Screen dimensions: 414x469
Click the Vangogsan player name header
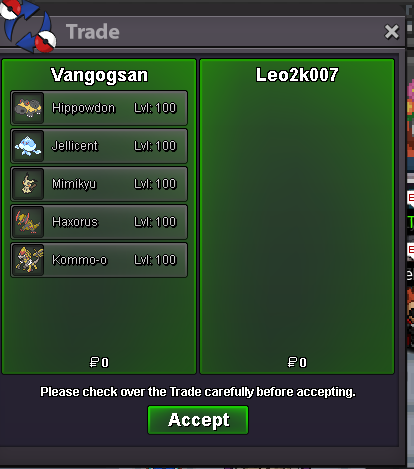(99, 75)
